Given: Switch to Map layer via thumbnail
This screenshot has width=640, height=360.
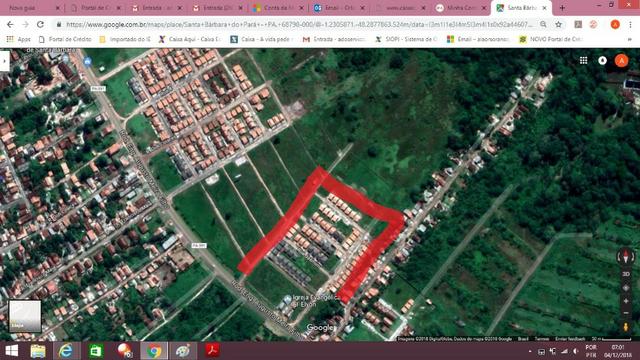Looking at the screenshot, I should [25, 316].
